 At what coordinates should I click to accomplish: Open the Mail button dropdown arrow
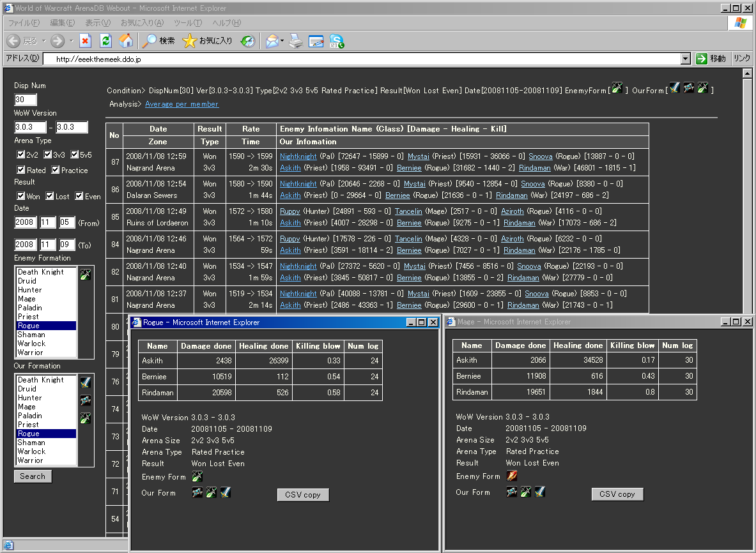(x=282, y=41)
